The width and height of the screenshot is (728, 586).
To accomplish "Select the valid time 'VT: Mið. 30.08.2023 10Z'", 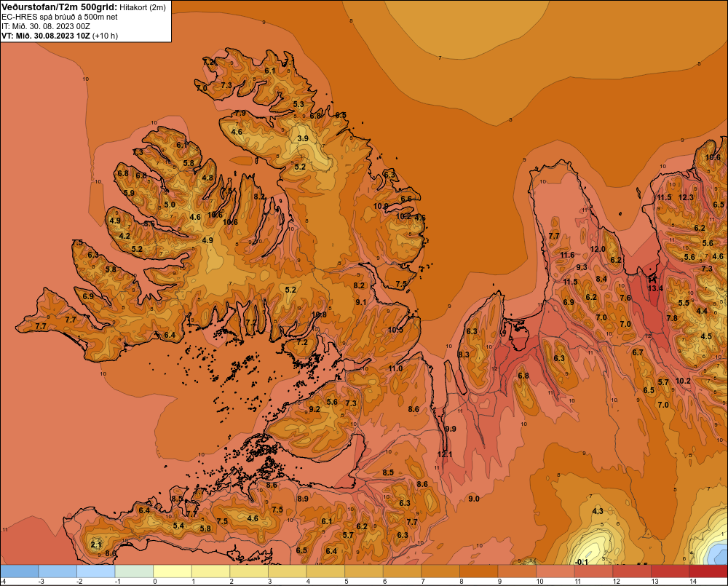I will [46, 36].
